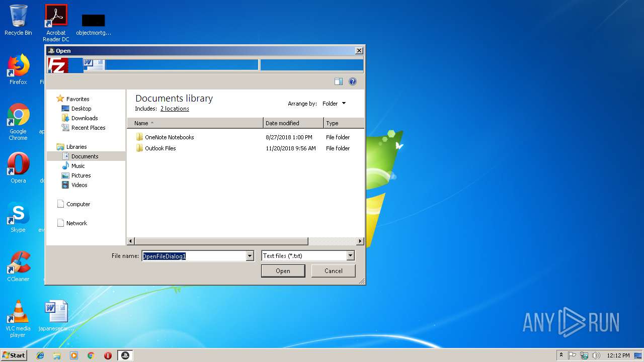This screenshot has height=362, width=644.
Task: Click Internet Explorer in the taskbar
Action: [x=40, y=355]
